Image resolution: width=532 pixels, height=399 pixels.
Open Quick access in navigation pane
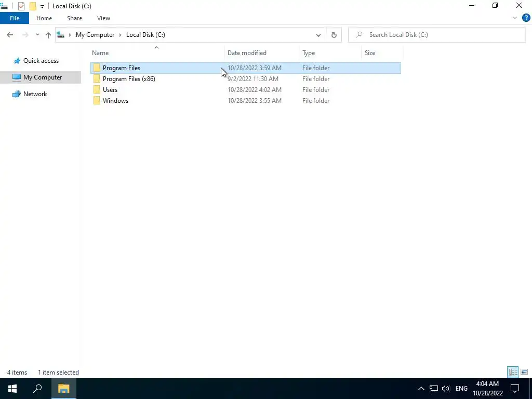pos(41,61)
